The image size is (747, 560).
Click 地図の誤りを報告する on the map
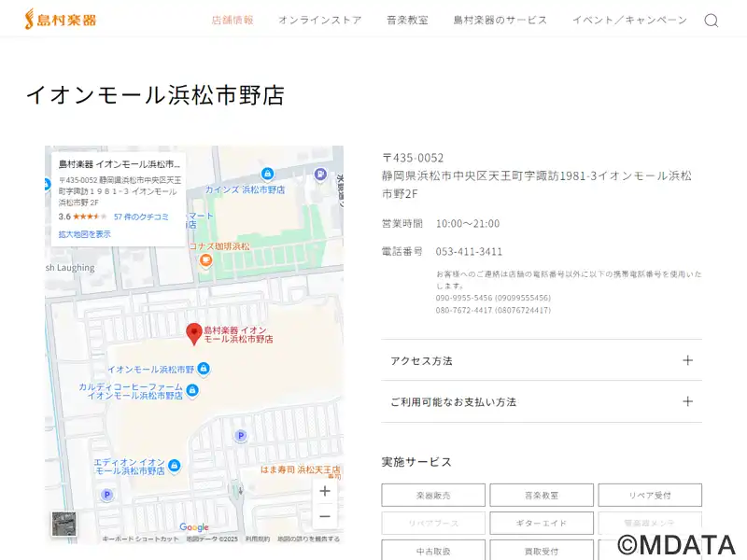point(309,539)
